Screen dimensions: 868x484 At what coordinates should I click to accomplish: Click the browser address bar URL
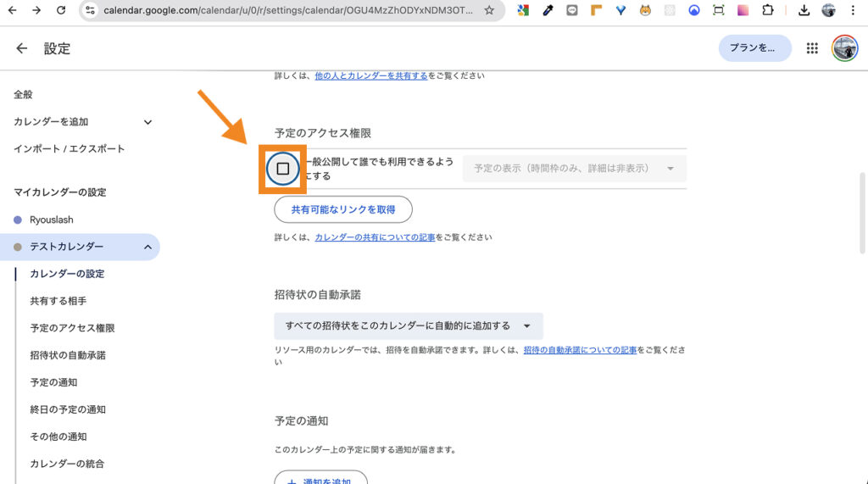[x=288, y=10]
